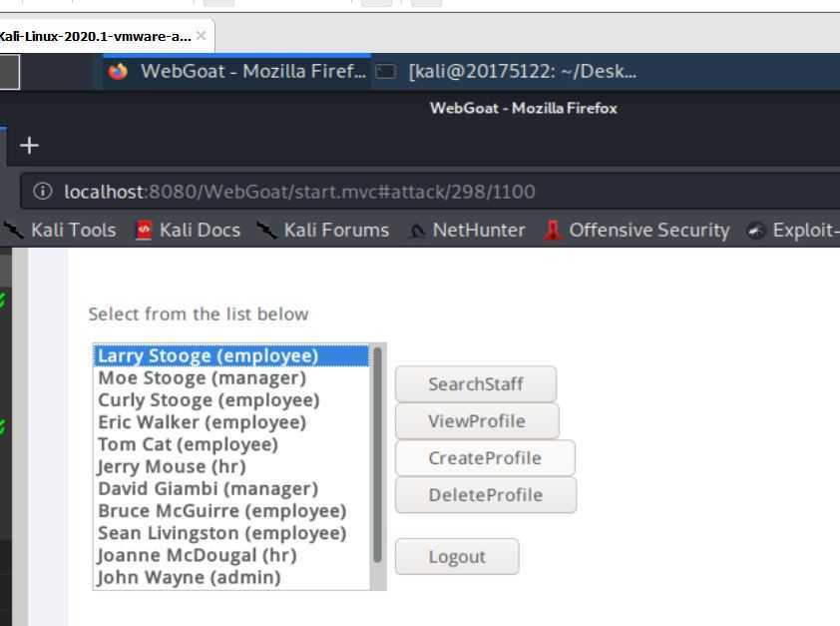Image resolution: width=840 pixels, height=626 pixels.
Task: Click the Firefox icon in the taskbar
Action: point(118,71)
